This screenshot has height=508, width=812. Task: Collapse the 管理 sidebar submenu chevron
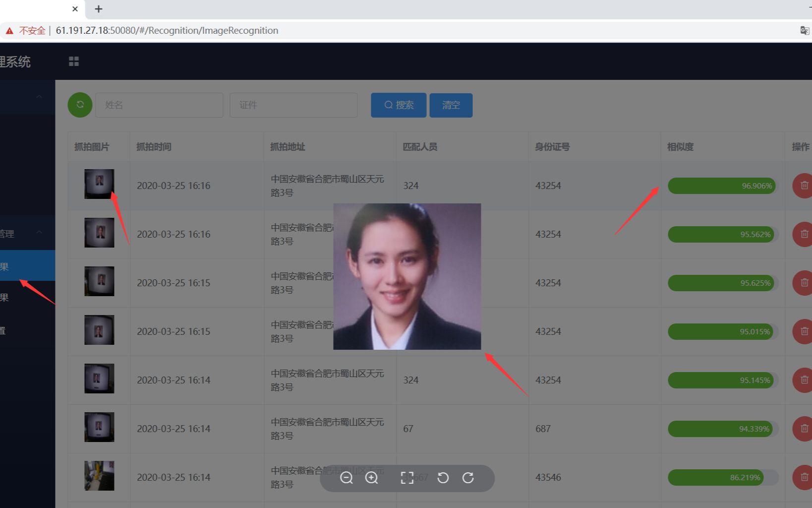[x=39, y=232]
